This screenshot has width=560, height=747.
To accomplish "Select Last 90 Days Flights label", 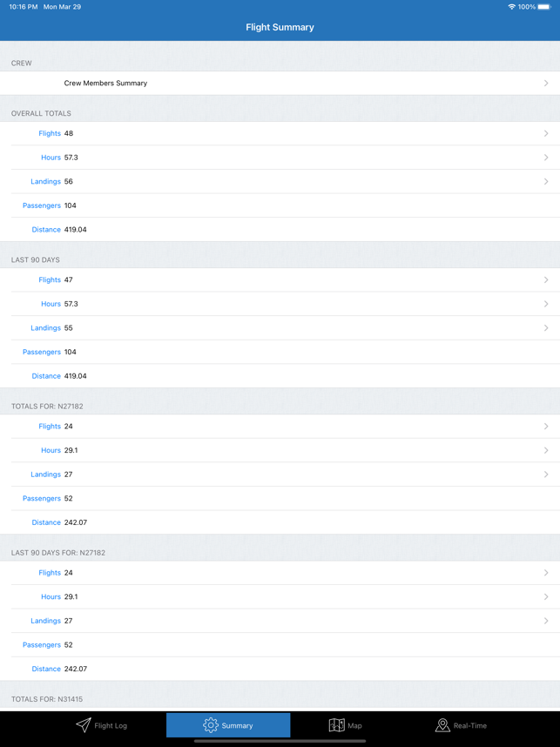I will pyautogui.click(x=50, y=279).
